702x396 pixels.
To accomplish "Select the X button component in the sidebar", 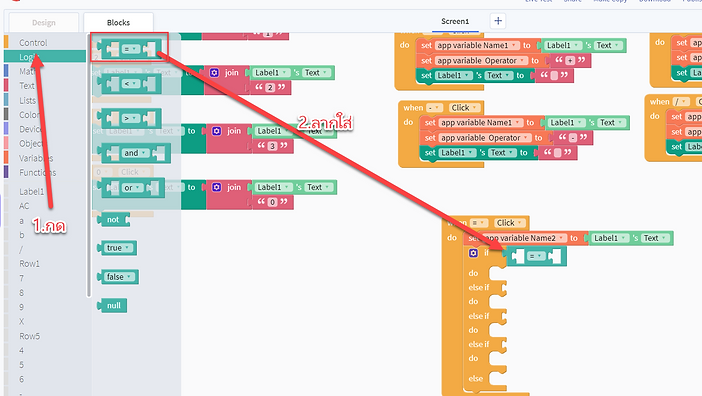I will coord(21,321).
